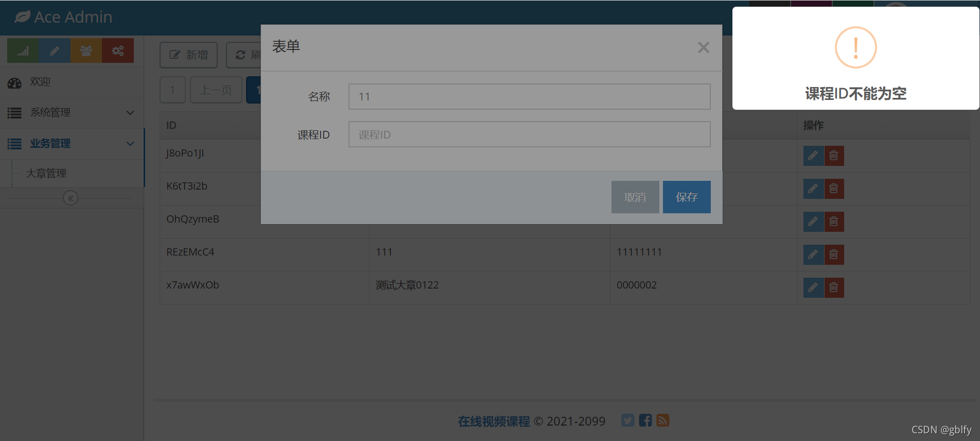Click the red cogs shortcut icon

pos(118,50)
